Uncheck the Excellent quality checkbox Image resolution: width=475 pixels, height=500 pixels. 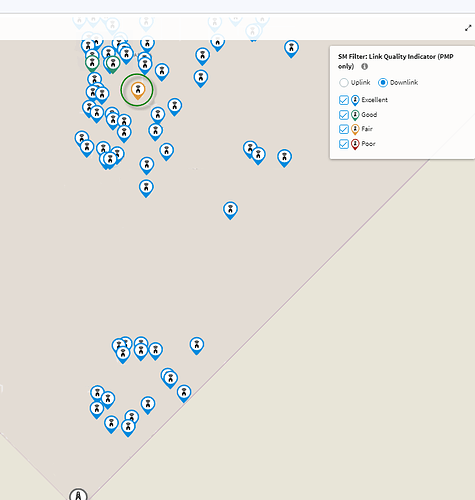(344, 100)
